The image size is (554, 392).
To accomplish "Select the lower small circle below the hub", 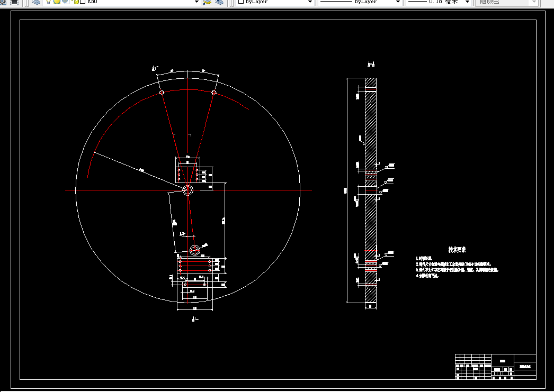I will (195, 250).
